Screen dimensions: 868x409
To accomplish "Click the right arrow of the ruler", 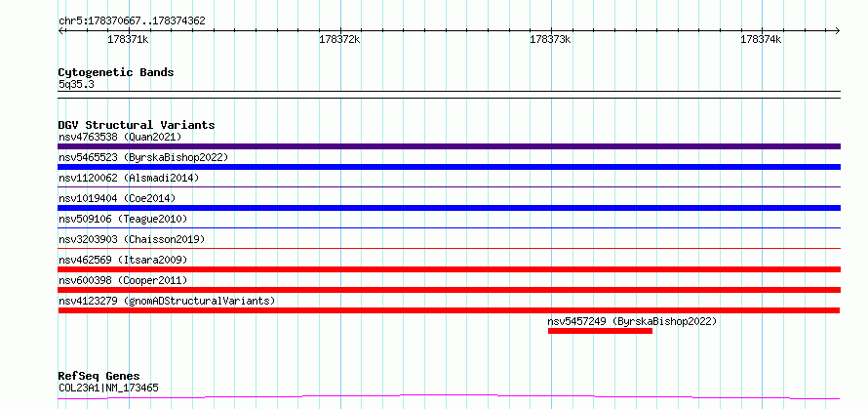I will click(838, 30).
